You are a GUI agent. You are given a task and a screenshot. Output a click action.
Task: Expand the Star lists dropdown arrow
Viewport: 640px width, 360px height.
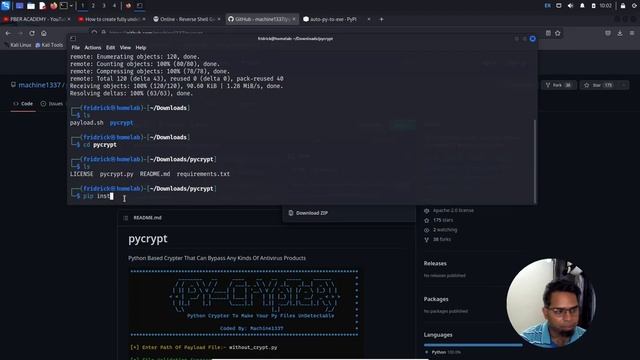pos(623,85)
